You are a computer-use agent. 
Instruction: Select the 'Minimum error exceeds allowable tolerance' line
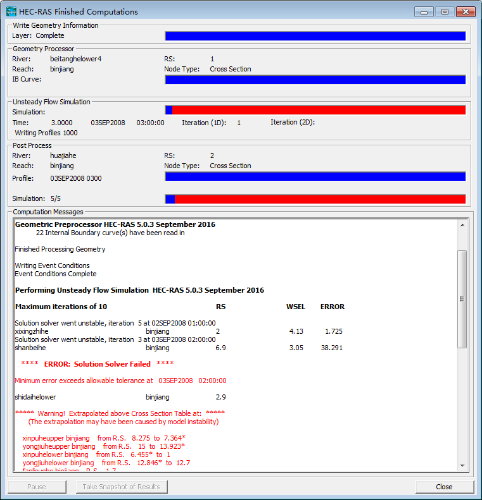(x=121, y=381)
